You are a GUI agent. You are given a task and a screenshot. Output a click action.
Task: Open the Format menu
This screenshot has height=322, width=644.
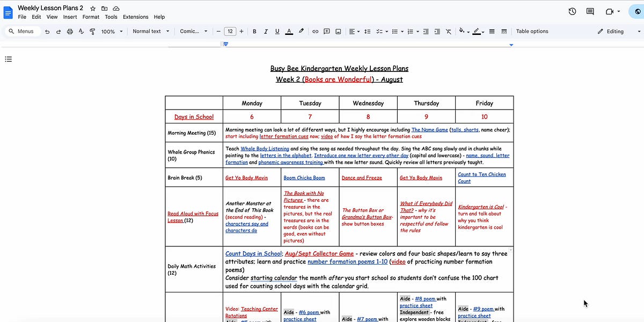(x=91, y=17)
